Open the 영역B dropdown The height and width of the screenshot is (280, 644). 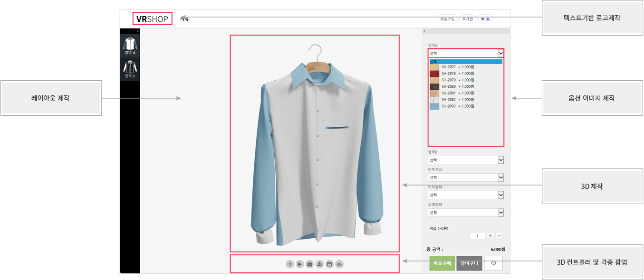(x=465, y=160)
